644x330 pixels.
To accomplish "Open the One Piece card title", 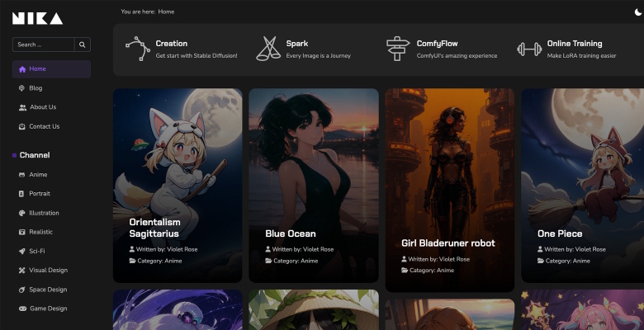I will click(560, 233).
